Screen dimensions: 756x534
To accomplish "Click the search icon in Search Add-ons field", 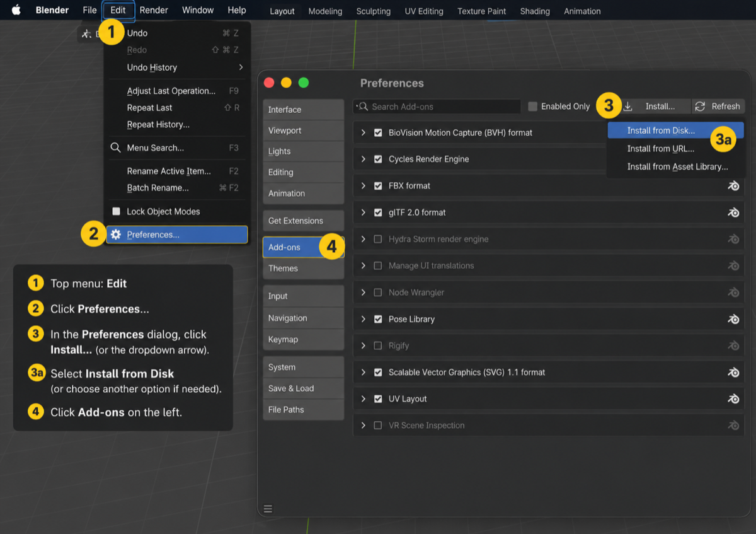I will click(x=362, y=107).
